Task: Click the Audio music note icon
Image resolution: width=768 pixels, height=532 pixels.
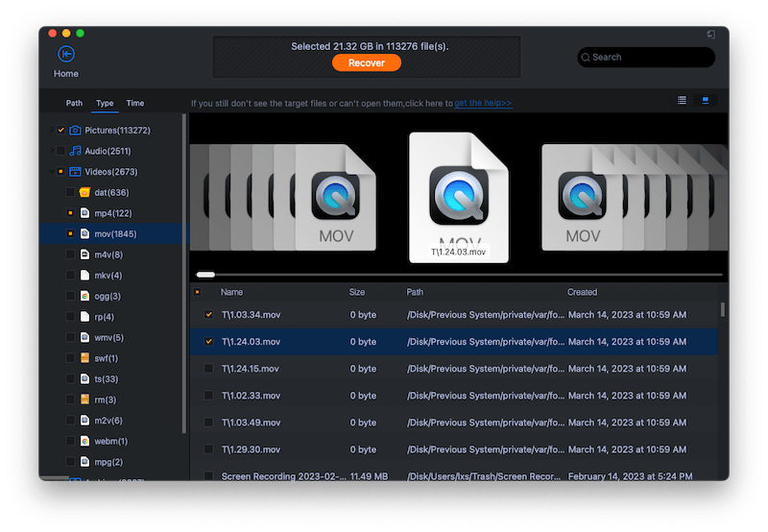Action: 75,151
